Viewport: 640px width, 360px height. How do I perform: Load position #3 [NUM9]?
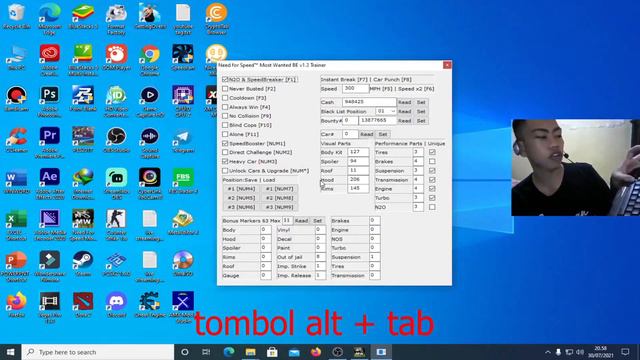[x=280, y=207]
